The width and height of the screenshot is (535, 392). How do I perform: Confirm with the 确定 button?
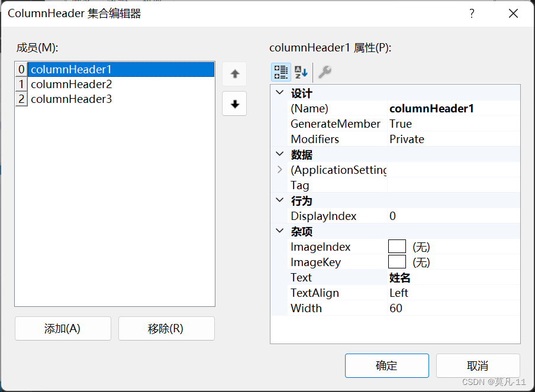point(386,365)
